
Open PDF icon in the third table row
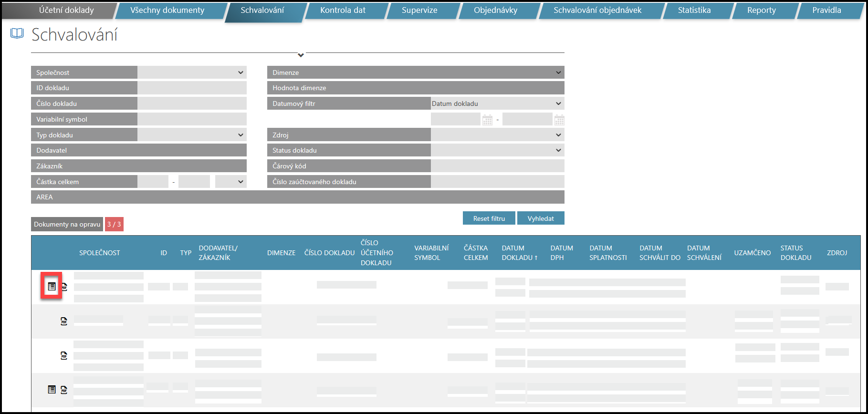(64, 355)
